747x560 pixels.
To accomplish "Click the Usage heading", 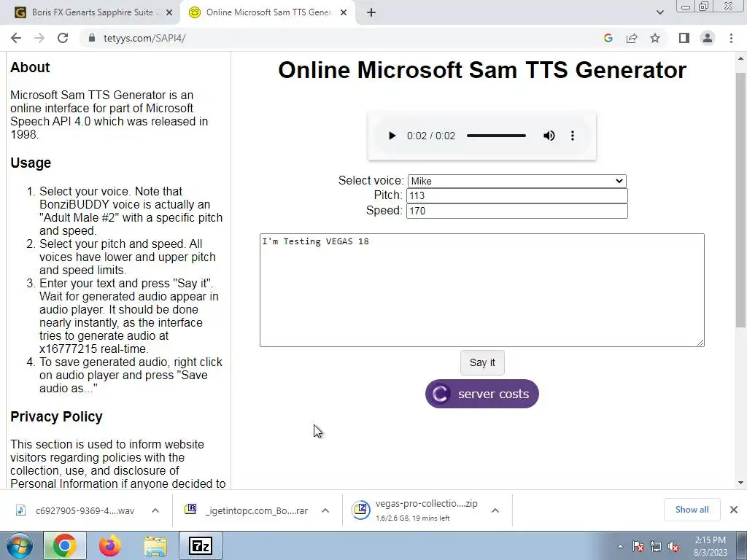I will 31,163.
